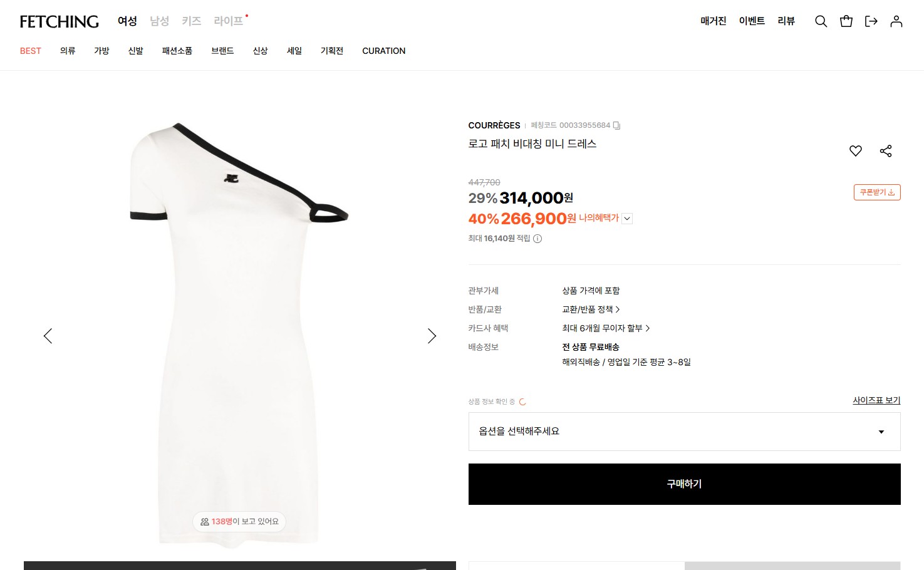Expand the 나의혜택가 price details chevron
The height and width of the screenshot is (570, 924).
tap(627, 219)
